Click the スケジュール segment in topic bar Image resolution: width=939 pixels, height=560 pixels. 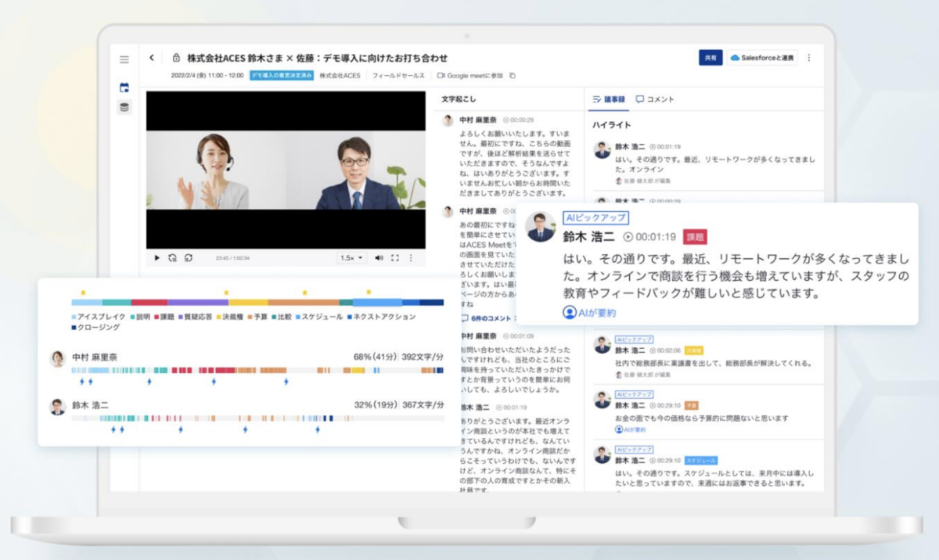pyautogui.click(x=377, y=302)
